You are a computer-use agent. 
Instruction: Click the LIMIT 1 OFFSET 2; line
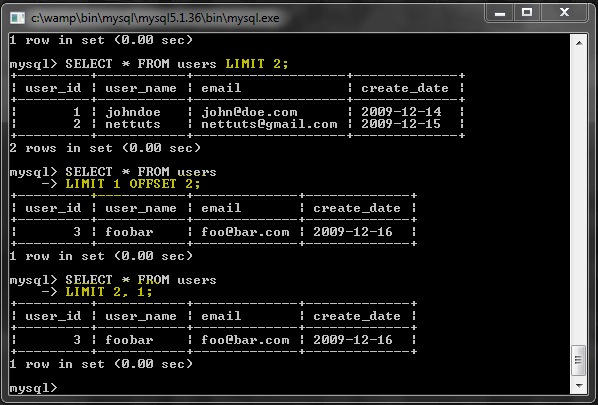pyautogui.click(x=133, y=184)
